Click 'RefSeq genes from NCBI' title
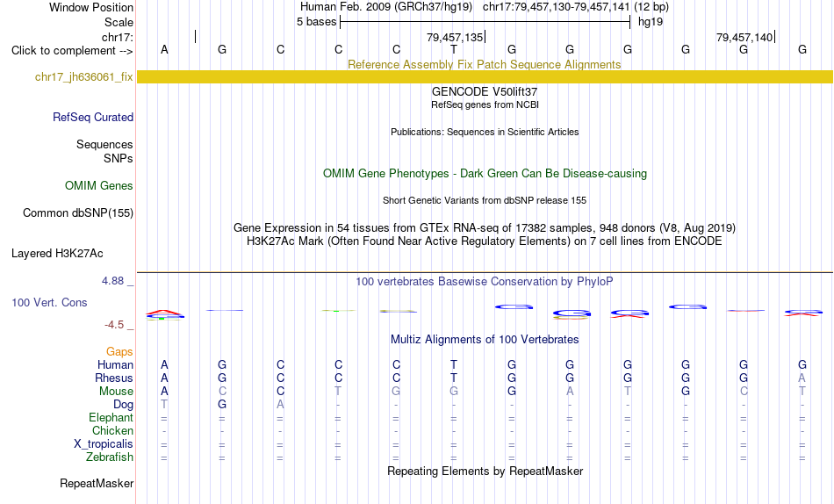Screen dimensions: 834x504 485,104
